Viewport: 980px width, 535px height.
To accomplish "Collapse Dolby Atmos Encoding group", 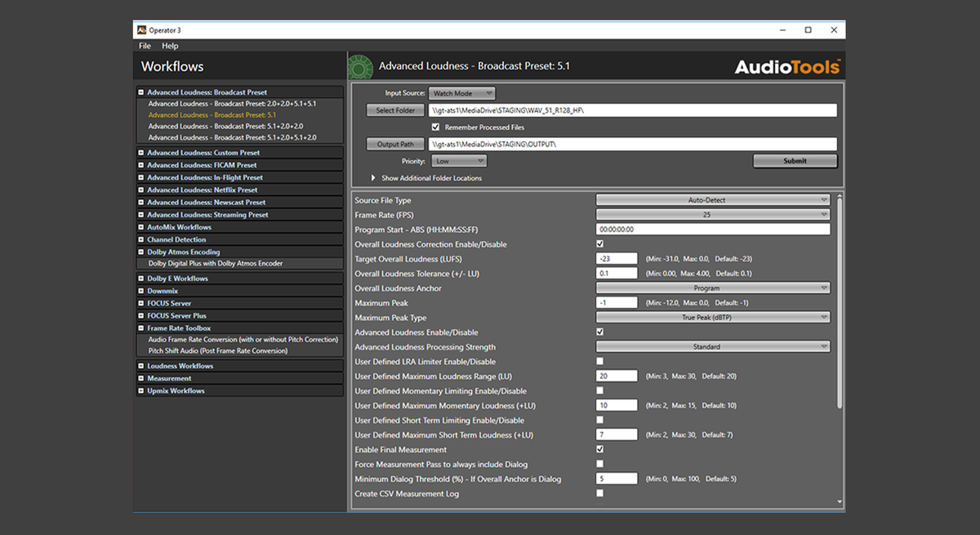I will point(141,252).
